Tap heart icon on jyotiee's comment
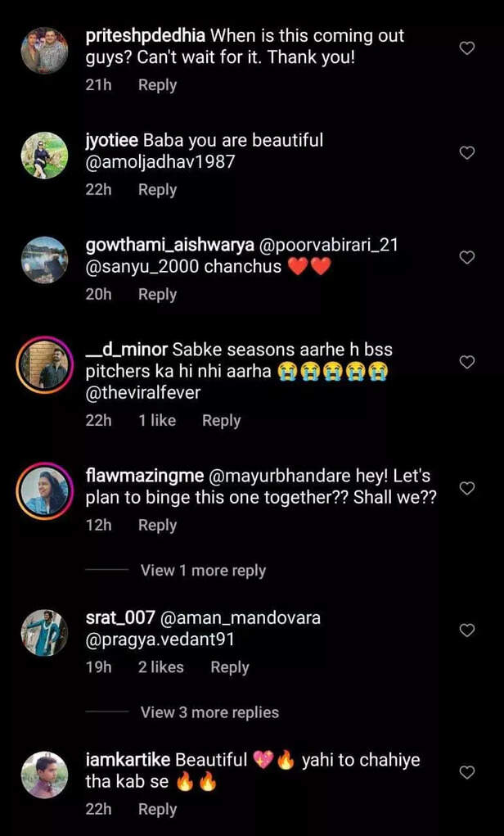 [x=467, y=152]
